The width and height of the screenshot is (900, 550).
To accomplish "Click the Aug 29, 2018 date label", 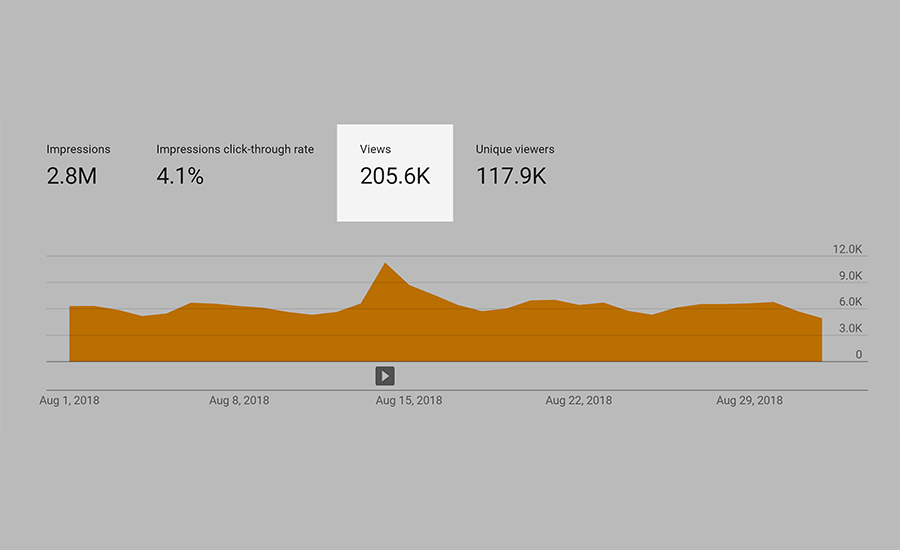I will [749, 400].
